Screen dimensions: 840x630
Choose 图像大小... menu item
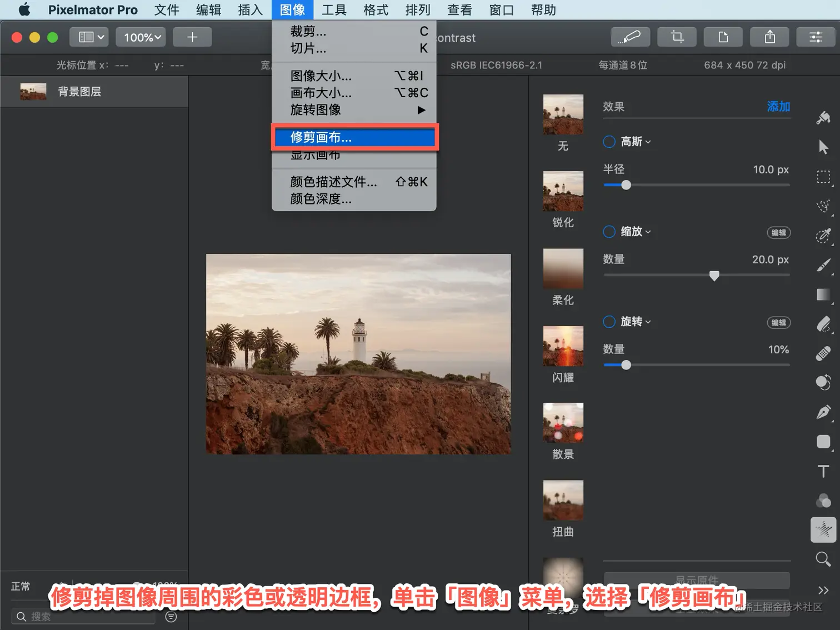[x=354, y=76]
